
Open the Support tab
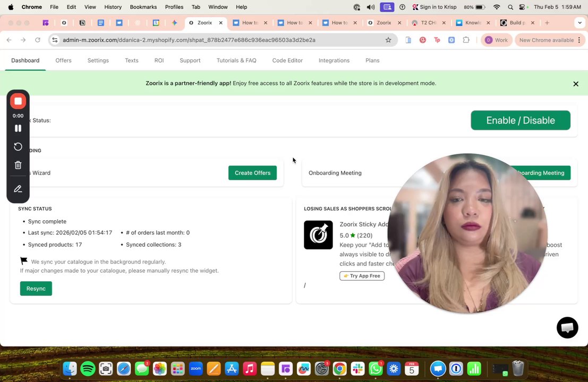[190, 60]
